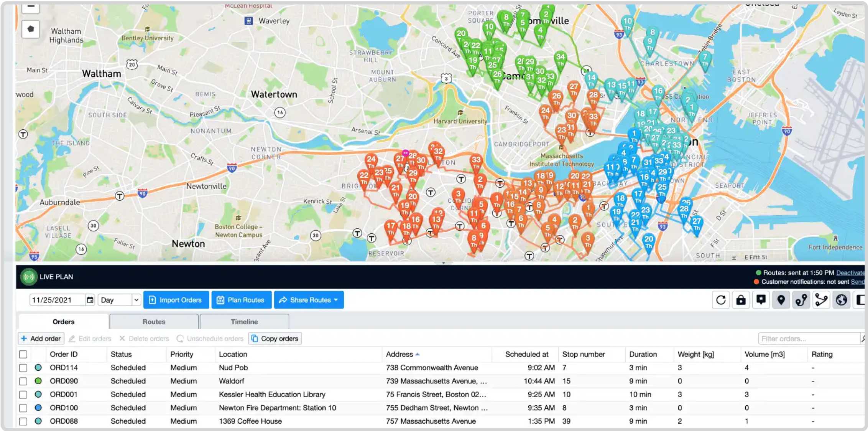Toggle the select-all orders checkbox
This screenshot has height=431, width=868.
point(23,354)
